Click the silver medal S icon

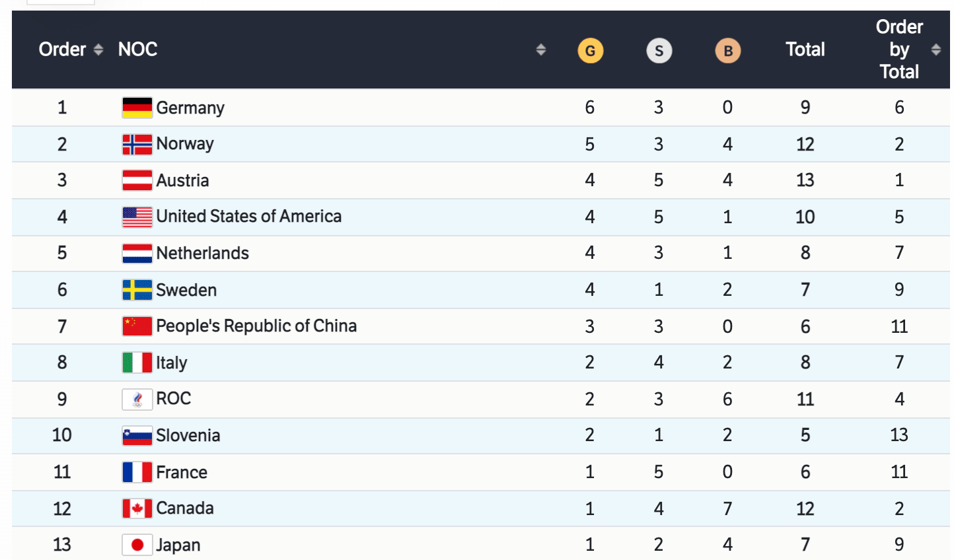(x=659, y=51)
